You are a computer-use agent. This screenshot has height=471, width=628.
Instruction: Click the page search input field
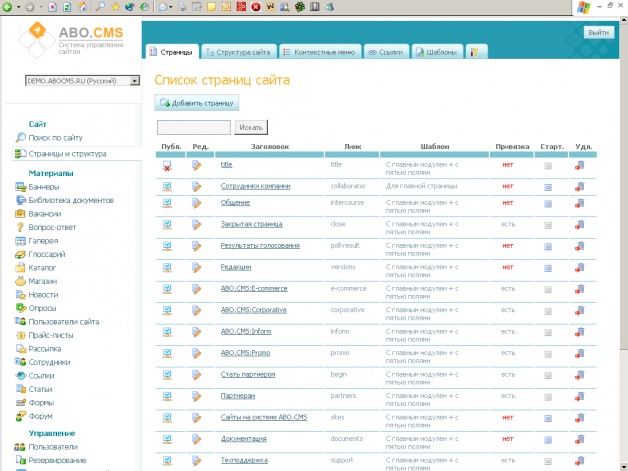coord(194,127)
